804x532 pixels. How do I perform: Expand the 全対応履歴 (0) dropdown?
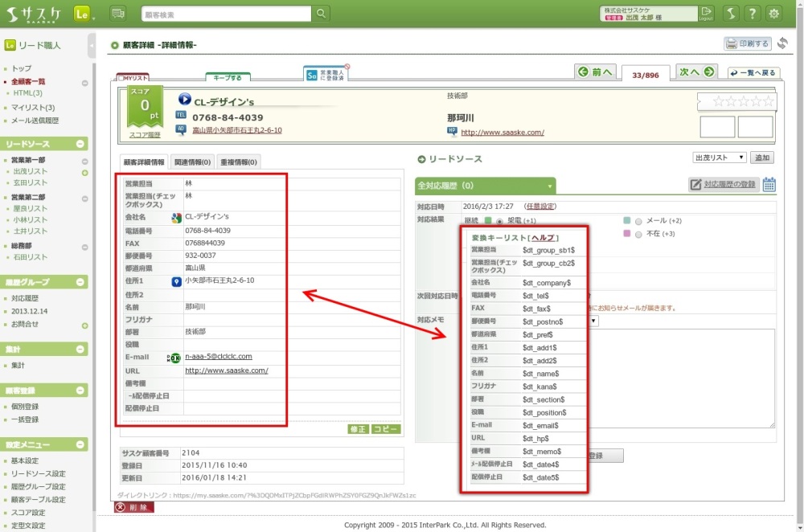coord(549,186)
